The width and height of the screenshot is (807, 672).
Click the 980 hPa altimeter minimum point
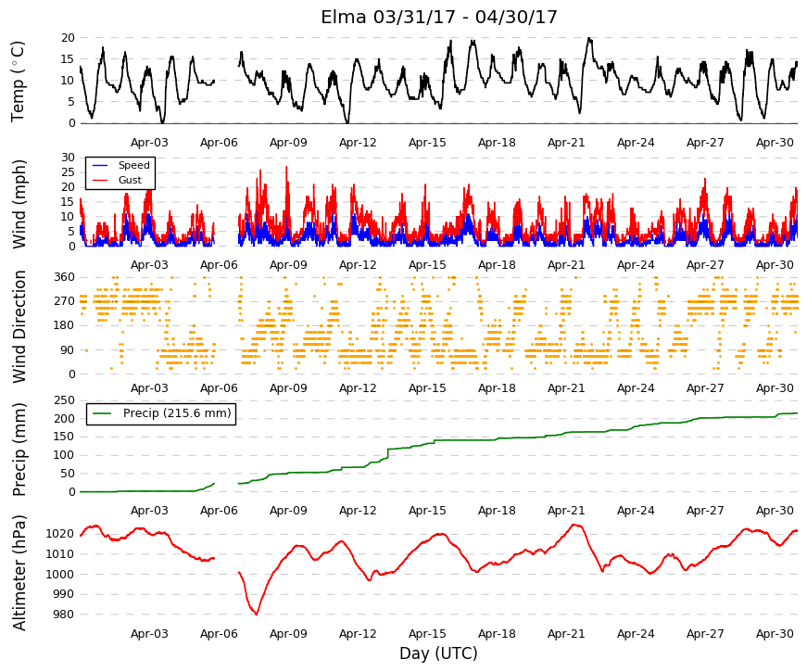click(x=257, y=614)
